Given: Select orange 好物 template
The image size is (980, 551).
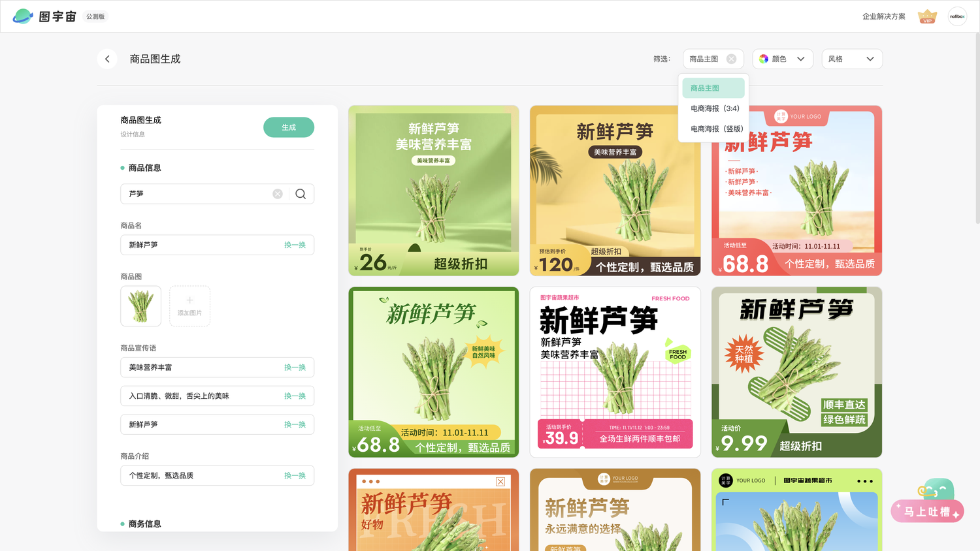Looking at the screenshot, I should pyautogui.click(x=434, y=510).
